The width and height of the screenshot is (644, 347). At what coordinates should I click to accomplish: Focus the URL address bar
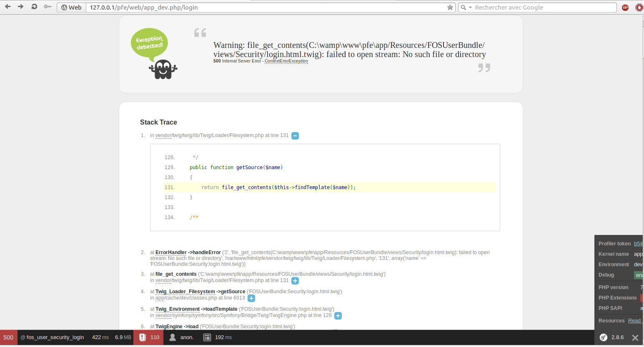pos(267,7)
